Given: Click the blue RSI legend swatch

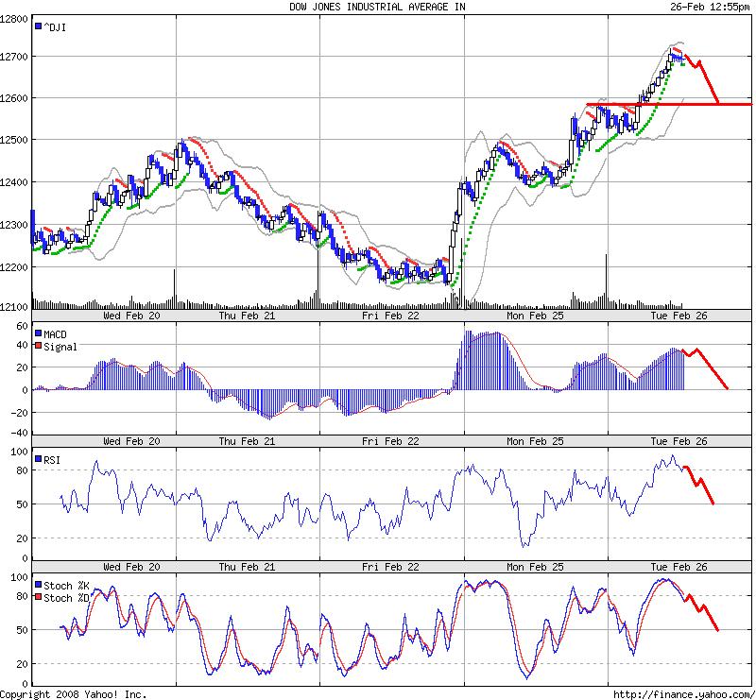Looking at the screenshot, I should [38, 458].
